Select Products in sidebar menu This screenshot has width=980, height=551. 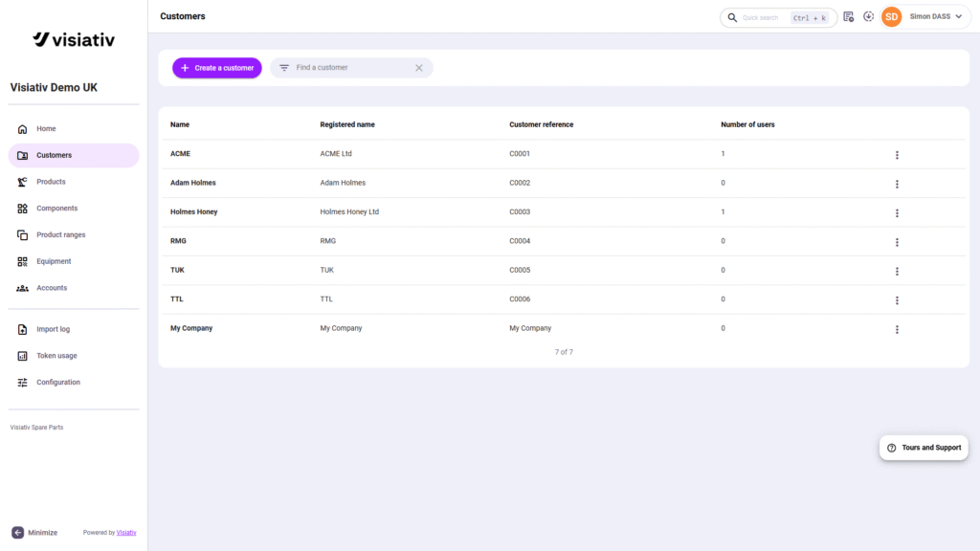coord(74,182)
